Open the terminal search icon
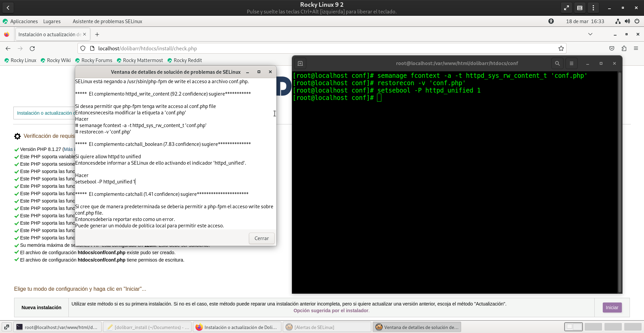Screen dimensions: 644x333 coord(557,63)
